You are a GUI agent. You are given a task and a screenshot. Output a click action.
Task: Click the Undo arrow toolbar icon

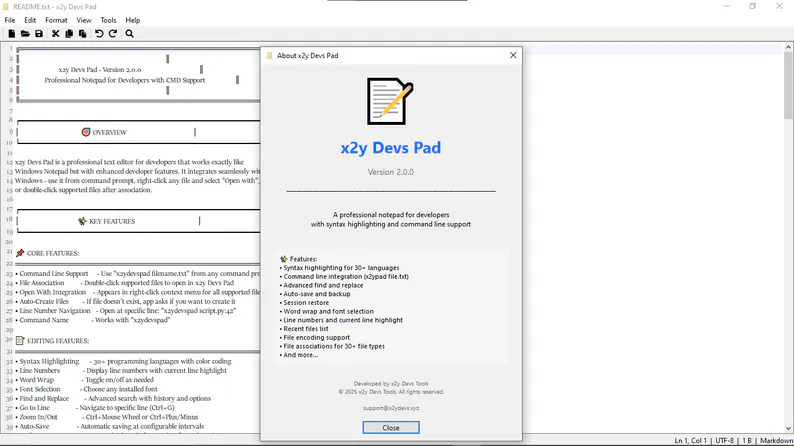[x=99, y=33]
